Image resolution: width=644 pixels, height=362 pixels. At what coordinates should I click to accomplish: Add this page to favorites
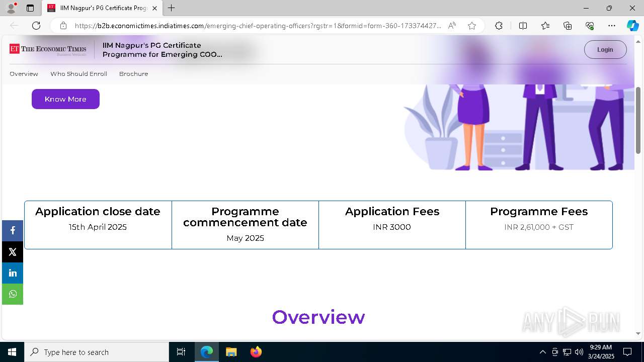[472, 26]
